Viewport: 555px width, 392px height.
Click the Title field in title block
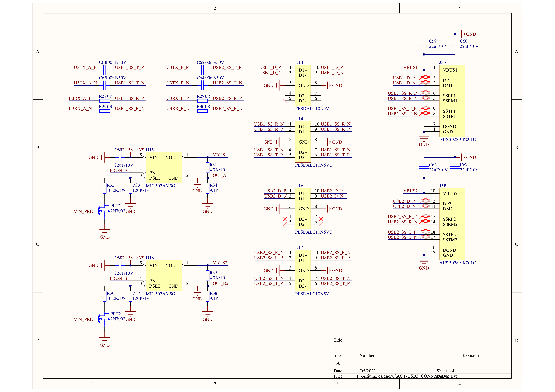[x=421, y=345]
